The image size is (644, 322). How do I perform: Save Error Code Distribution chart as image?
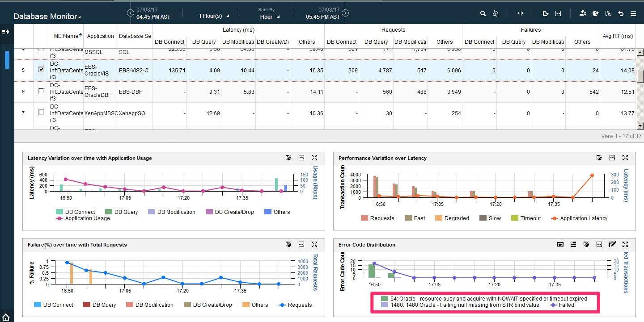[x=599, y=244]
